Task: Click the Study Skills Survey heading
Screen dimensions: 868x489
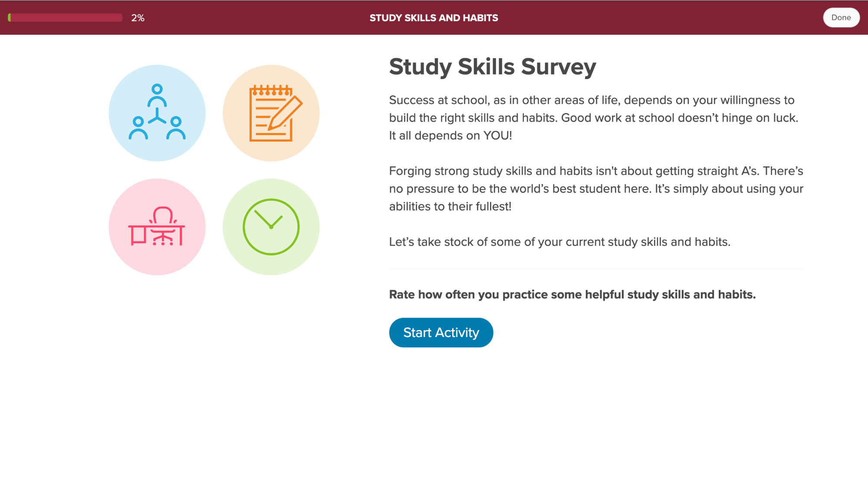Action: point(492,67)
